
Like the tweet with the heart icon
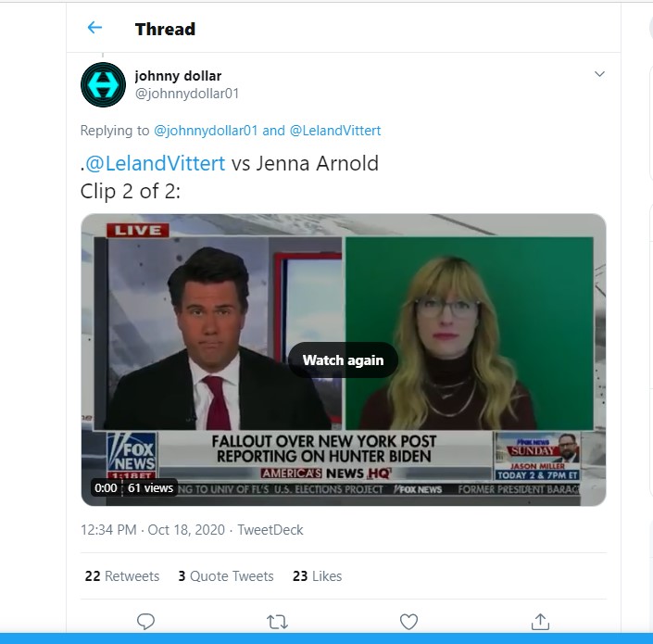point(408,622)
